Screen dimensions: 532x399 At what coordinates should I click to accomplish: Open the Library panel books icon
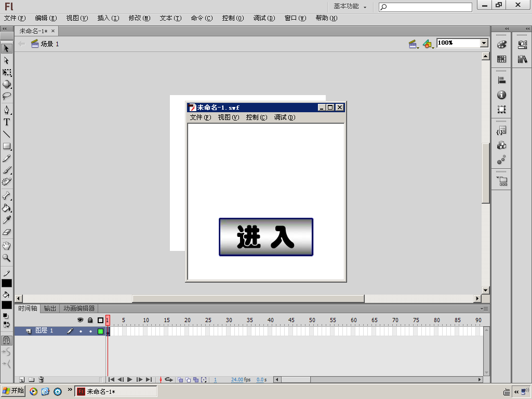pos(522,59)
